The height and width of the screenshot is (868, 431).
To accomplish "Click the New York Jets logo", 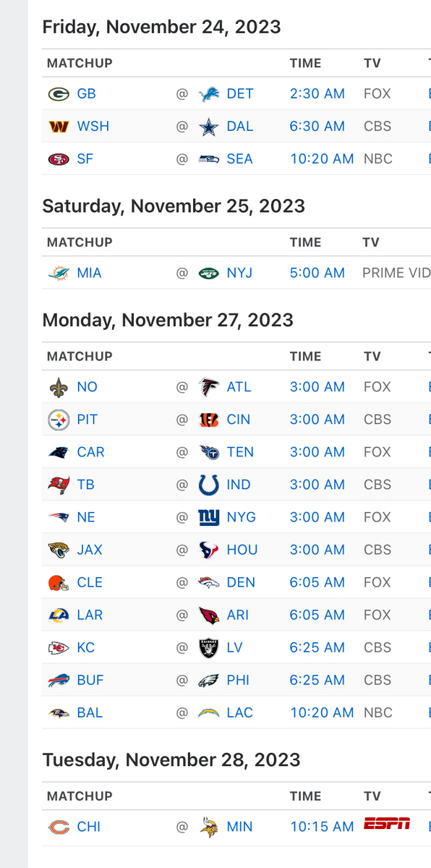I will pos(208,273).
